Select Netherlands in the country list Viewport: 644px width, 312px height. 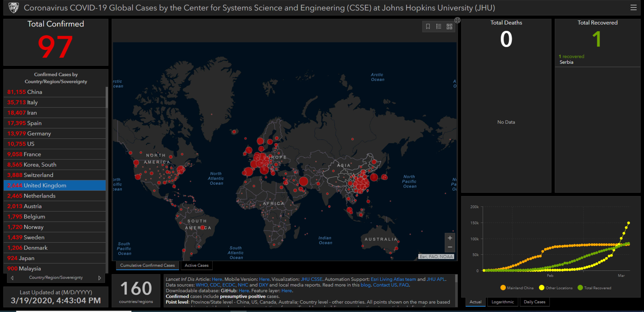pyautogui.click(x=54, y=196)
